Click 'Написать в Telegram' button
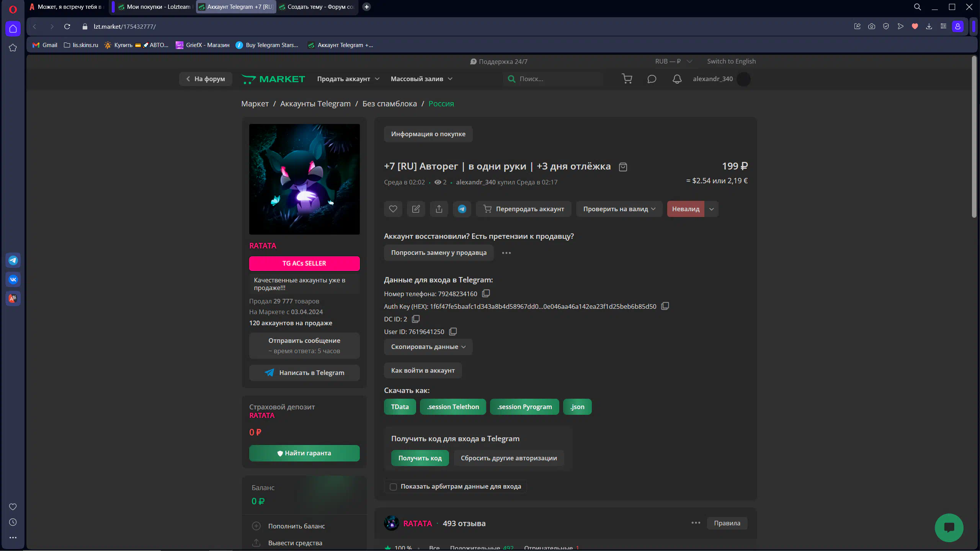 (x=304, y=373)
